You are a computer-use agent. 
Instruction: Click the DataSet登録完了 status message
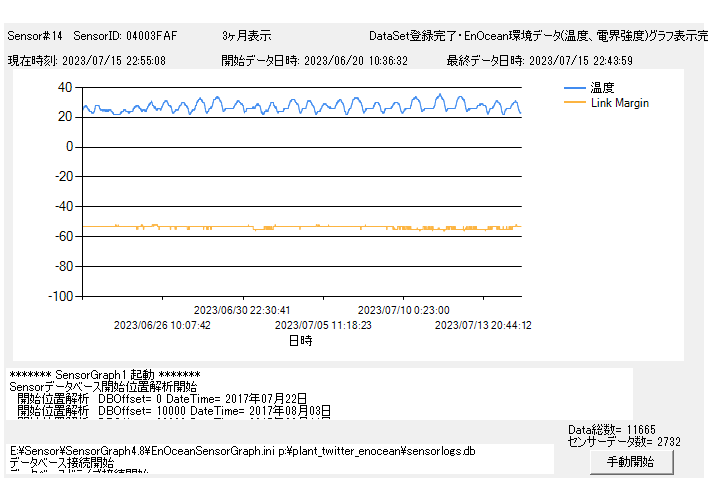tap(538, 35)
